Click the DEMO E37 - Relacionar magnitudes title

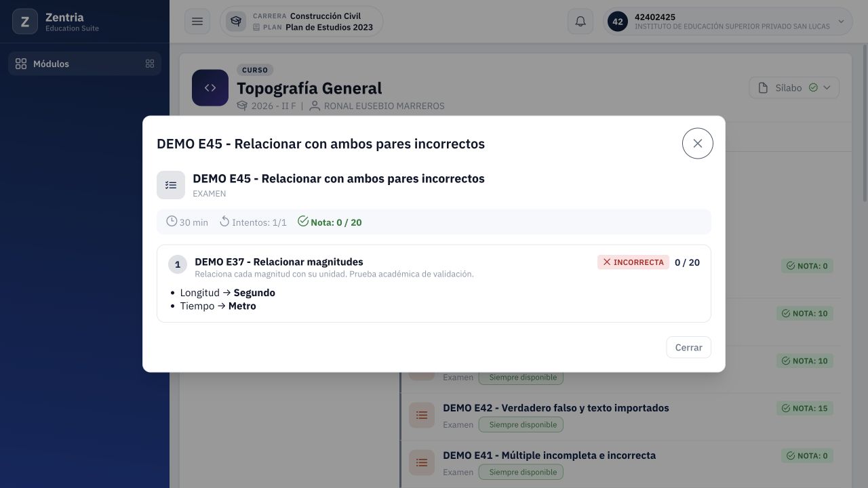point(279,262)
